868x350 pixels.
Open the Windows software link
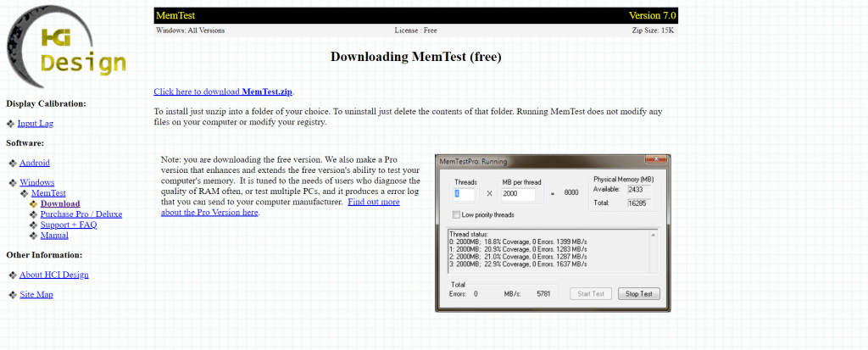(x=37, y=182)
